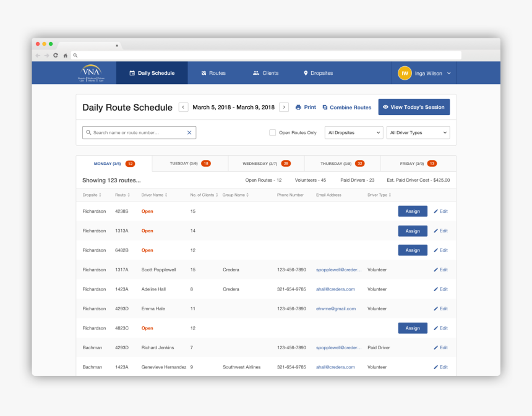Click the Combine Routes link
The image size is (532, 416).
346,107
